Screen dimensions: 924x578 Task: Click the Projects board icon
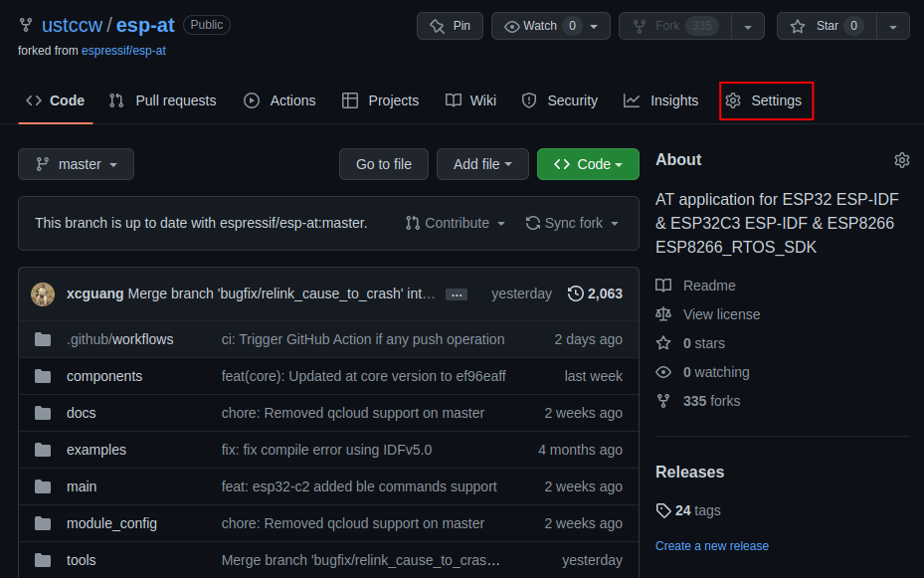[350, 100]
